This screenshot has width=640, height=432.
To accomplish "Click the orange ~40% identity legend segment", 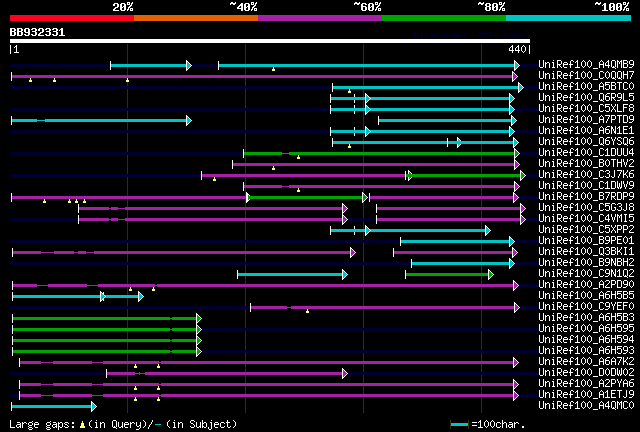I will 196,18.
